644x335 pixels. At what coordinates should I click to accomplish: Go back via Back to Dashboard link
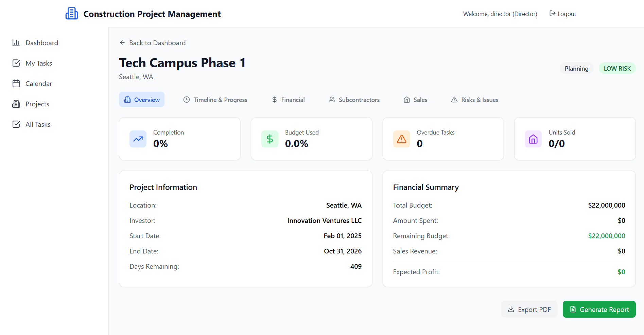tap(153, 43)
